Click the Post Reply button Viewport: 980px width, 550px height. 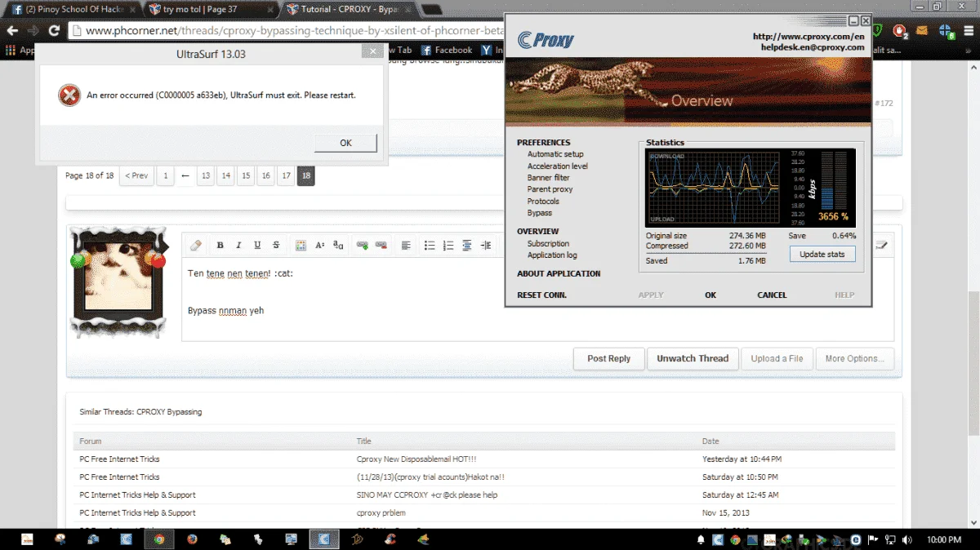pyautogui.click(x=608, y=358)
